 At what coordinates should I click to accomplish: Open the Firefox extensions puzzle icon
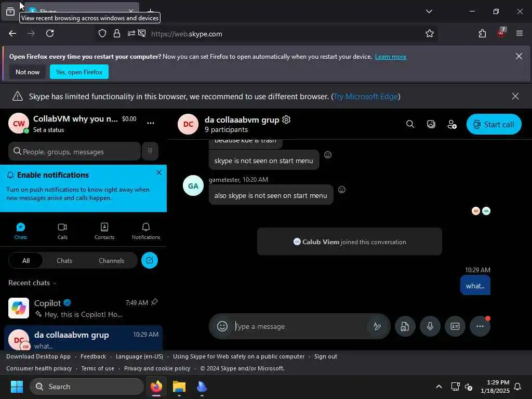(x=482, y=34)
